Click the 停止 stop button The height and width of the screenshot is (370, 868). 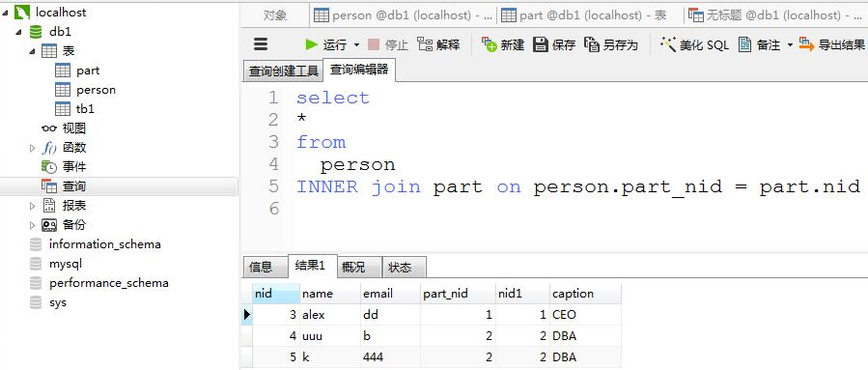click(388, 44)
